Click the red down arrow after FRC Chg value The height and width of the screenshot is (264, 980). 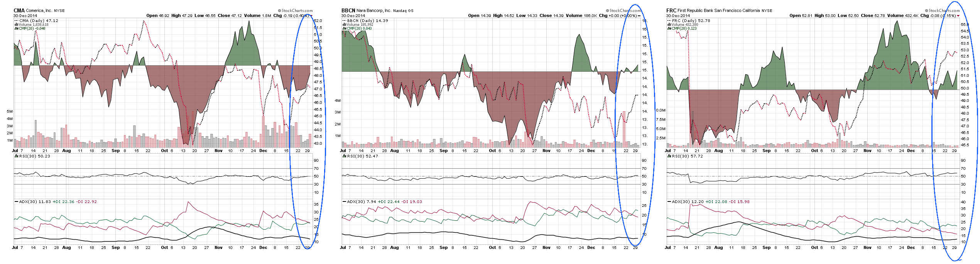pos(958,16)
